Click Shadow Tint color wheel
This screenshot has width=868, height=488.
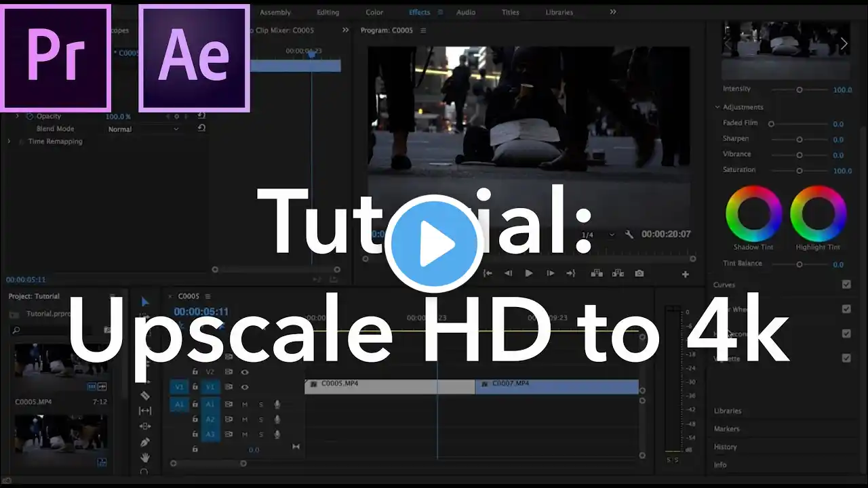point(753,213)
